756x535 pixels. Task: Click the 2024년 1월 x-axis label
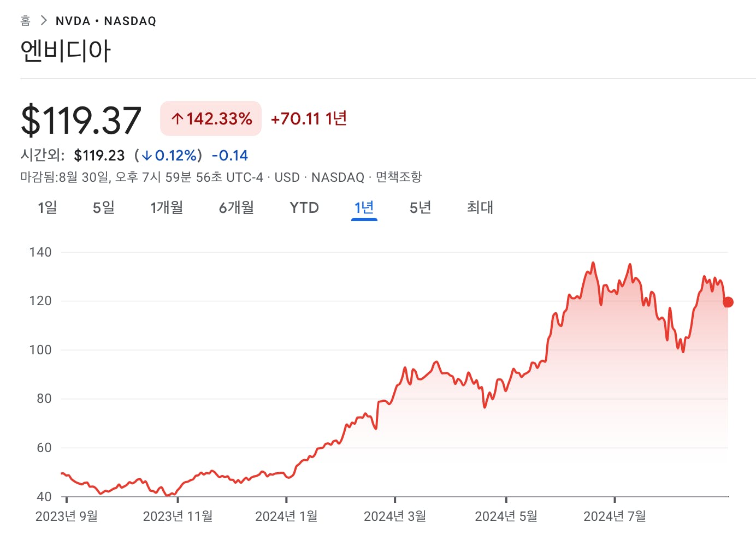[286, 516]
